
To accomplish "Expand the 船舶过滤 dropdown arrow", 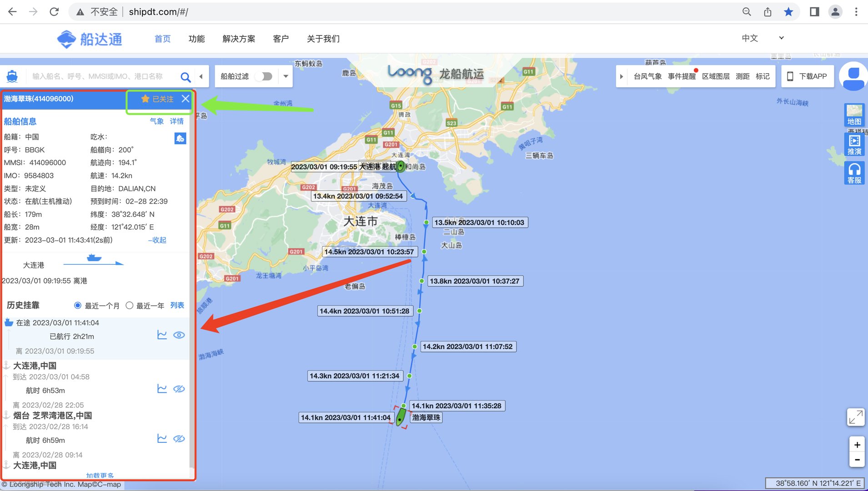I will point(286,76).
